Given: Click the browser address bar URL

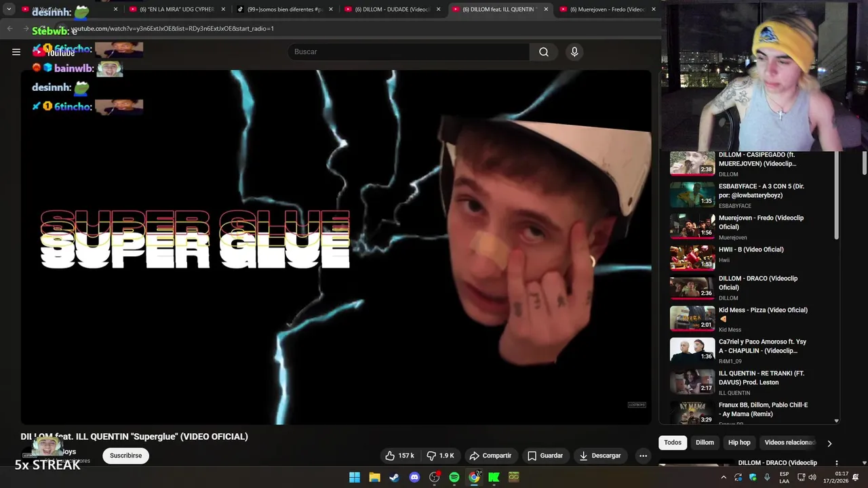Looking at the screenshot, I should [x=172, y=28].
